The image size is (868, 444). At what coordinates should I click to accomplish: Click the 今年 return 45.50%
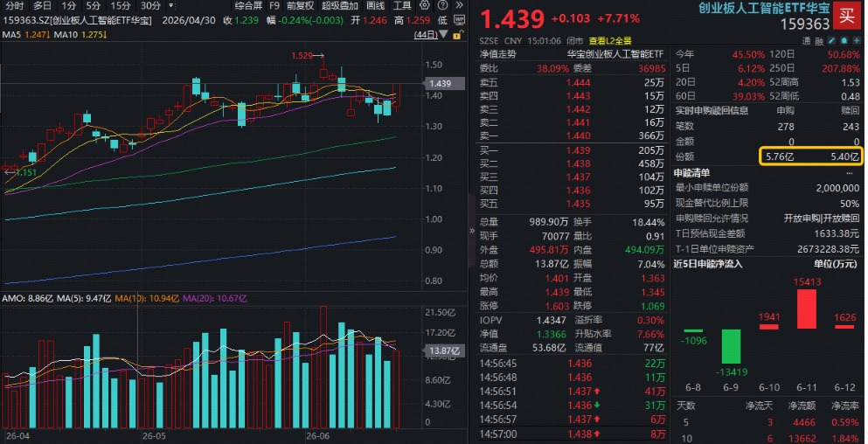click(x=748, y=55)
